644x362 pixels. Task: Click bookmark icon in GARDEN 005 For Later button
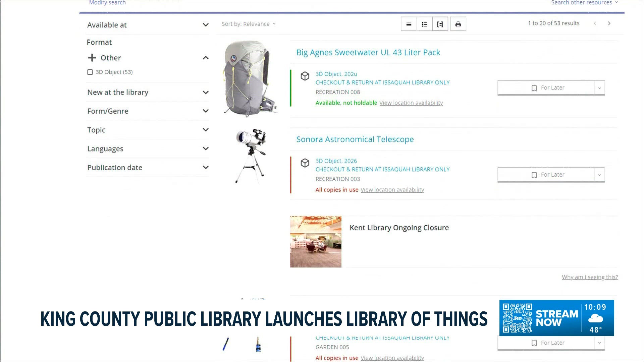click(x=534, y=343)
